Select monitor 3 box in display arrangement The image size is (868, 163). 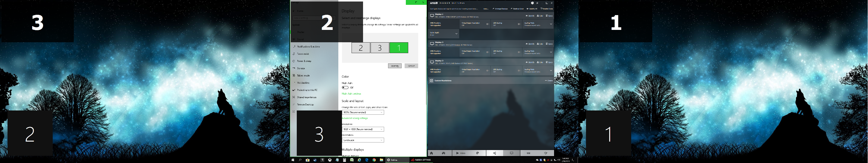tap(380, 48)
